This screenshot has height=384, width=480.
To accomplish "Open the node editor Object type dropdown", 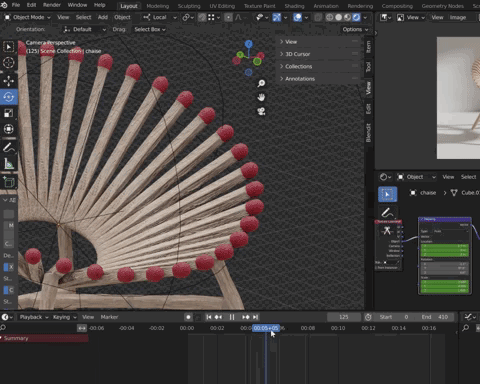I will (417, 177).
